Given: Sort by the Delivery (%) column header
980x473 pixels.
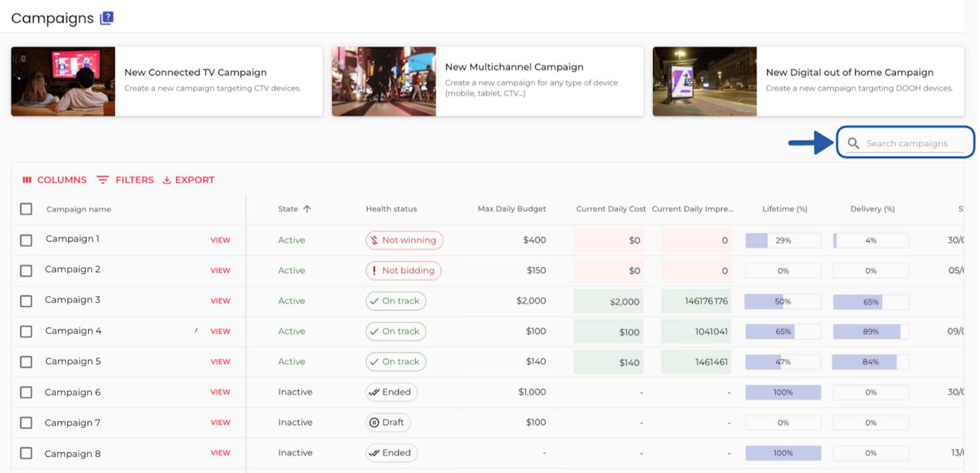Looking at the screenshot, I should point(873,209).
